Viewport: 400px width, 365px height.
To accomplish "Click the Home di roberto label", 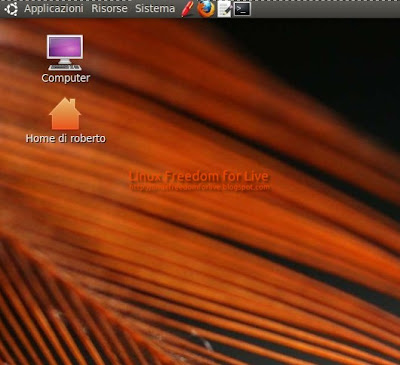I will coord(66,138).
